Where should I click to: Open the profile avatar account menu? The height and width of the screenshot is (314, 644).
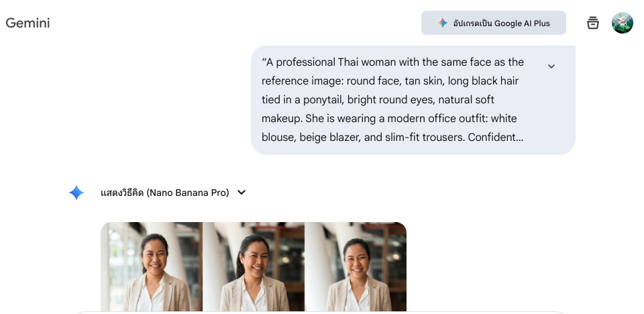(x=622, y=23)
